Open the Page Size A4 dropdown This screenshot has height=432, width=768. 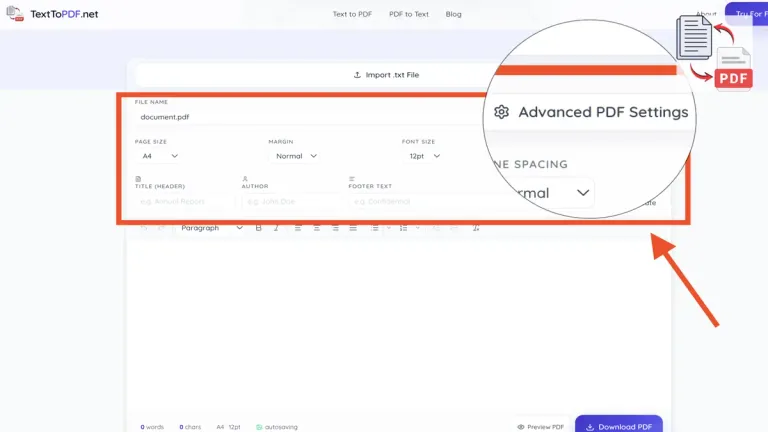160,156
